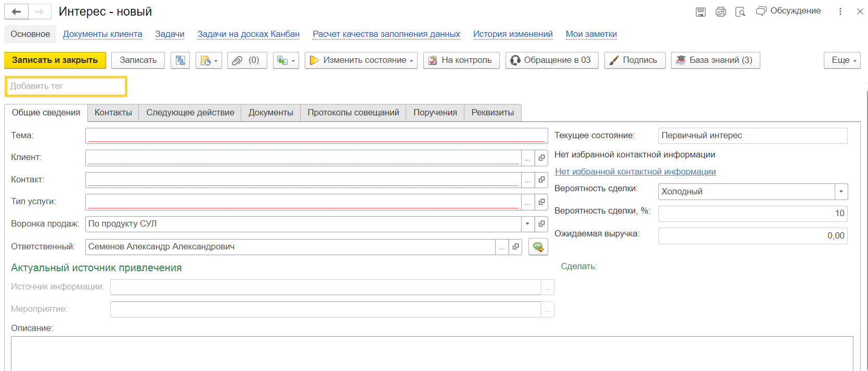
Task: Click Вероятность сделки, % field
Action: (x=753, y=214)
